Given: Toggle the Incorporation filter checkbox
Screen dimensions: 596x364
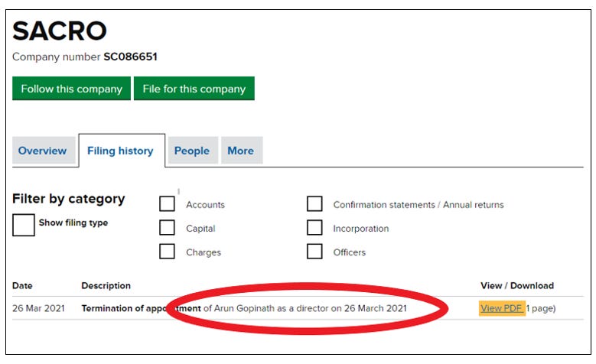Looking at the screenshot, I should pos(314,228).
